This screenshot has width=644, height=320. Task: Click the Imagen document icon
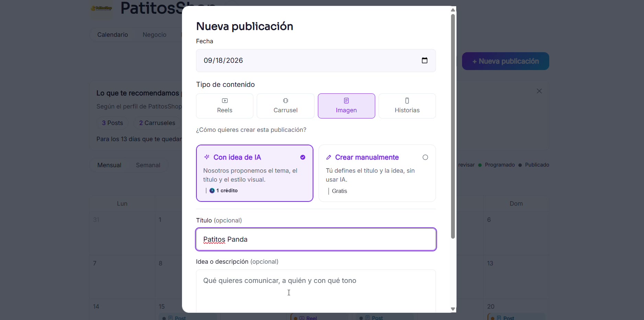pos(346,101)
